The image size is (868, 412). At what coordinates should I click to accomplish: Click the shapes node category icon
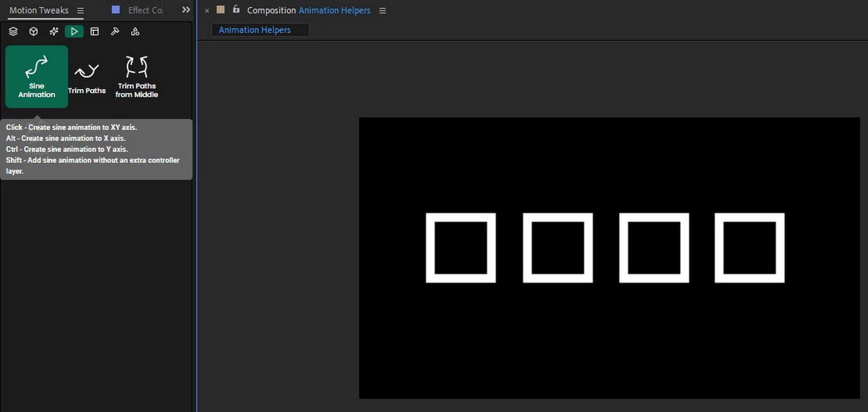(135, 31)
